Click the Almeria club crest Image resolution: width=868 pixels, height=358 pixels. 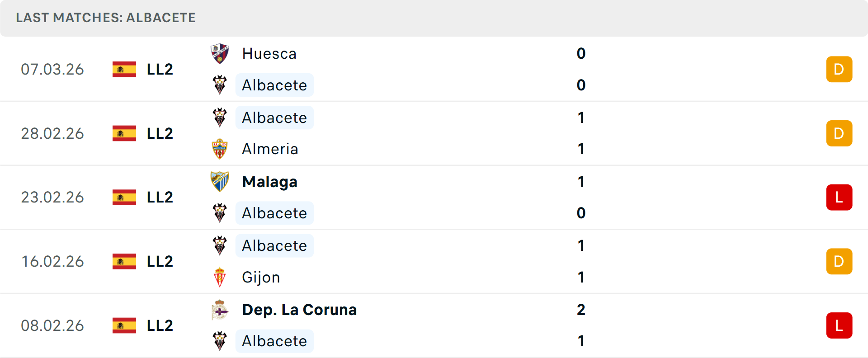[x=220, y=149]
